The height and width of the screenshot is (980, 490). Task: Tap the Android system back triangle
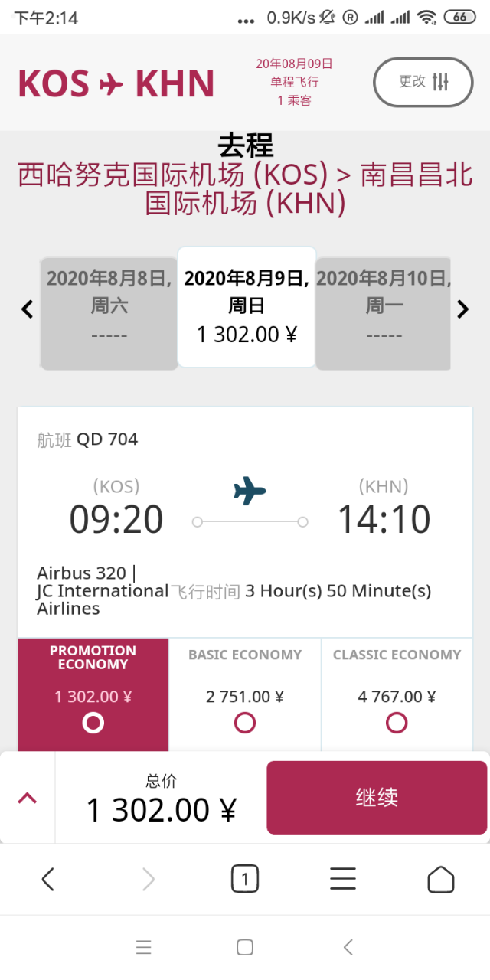coord(348,947)
